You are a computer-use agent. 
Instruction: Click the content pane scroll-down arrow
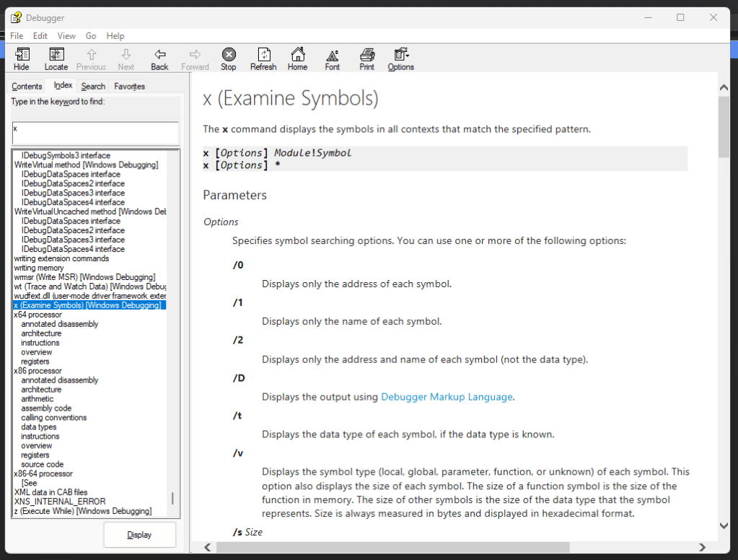[x=724, y=526]
